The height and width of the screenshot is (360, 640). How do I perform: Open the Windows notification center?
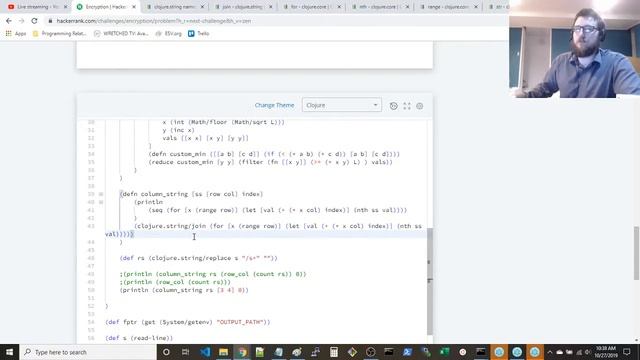[x=627, y=352]
